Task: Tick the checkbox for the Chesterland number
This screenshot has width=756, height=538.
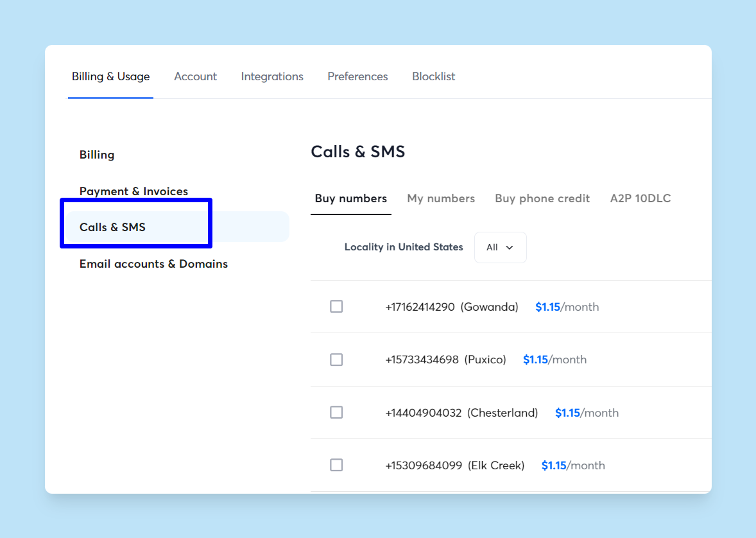Action: tap(336, 412)
